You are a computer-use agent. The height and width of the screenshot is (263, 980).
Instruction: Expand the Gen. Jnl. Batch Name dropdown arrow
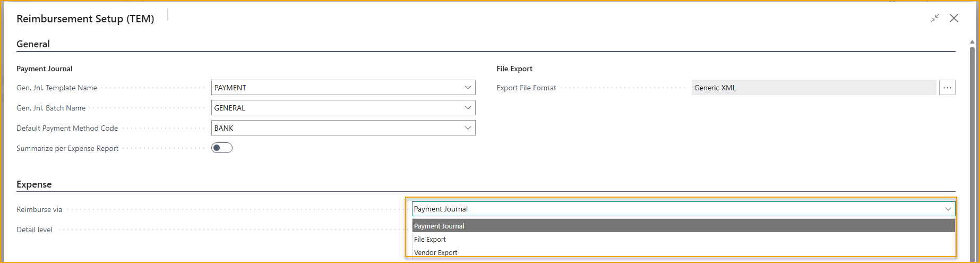468,108
